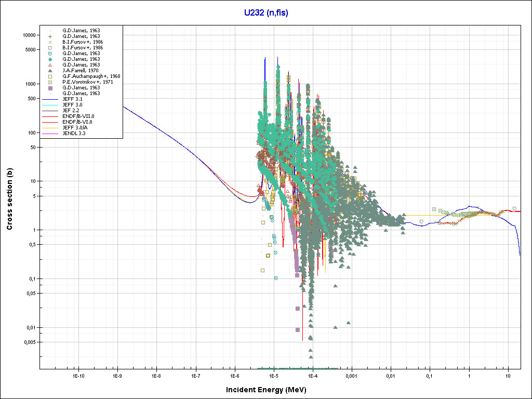
Task: Select the J.A.Farrell, 1970 legend label
Action: (80, 71)
